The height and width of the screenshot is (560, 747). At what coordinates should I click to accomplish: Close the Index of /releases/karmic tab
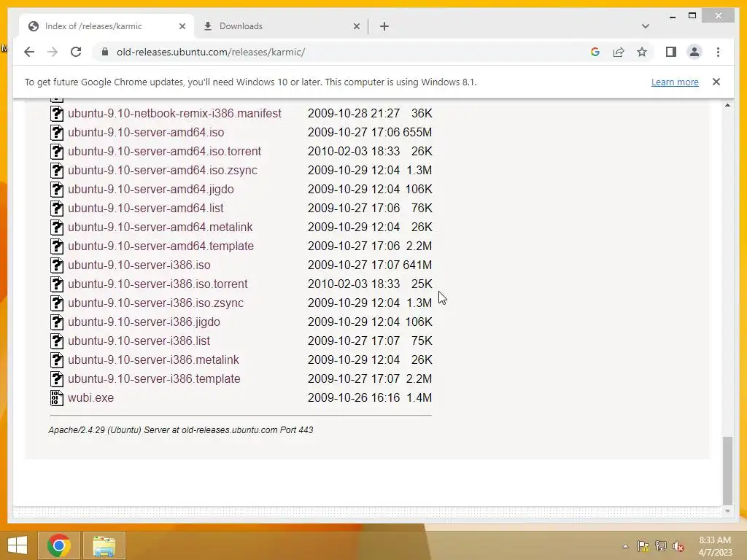click(182, 26)
